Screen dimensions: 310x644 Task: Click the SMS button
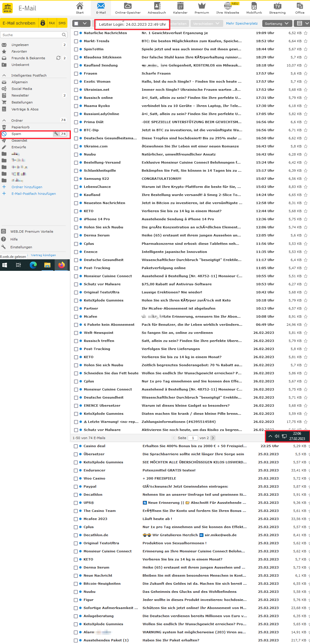pos(62,23)
